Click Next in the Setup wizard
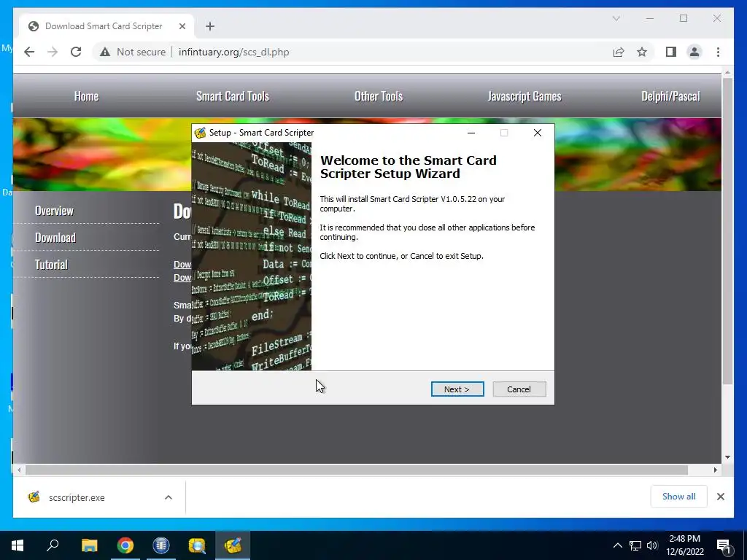This screenshot has height=560, width=747. [x=457, y=389]
